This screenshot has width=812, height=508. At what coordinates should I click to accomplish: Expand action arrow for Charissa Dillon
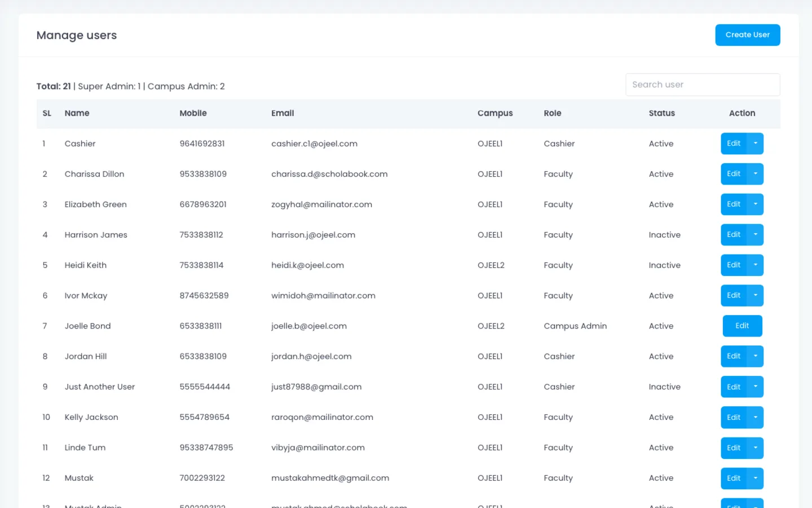[x=756, y=174]
